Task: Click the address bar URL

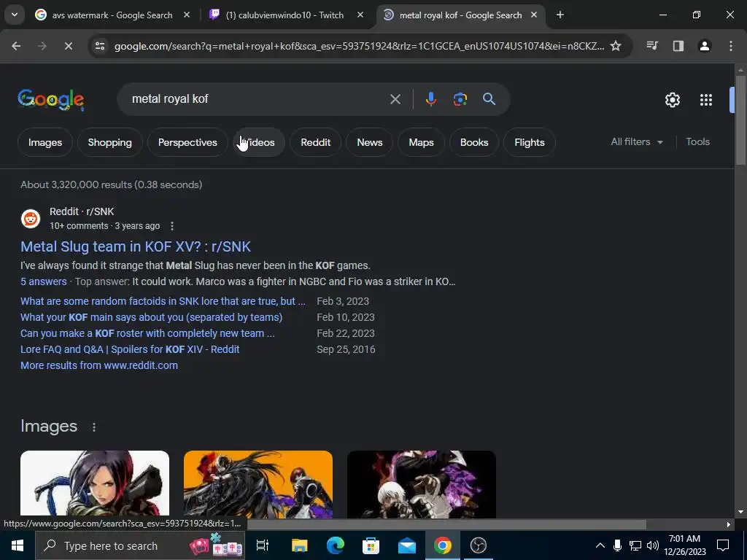Action: (359, 46)
